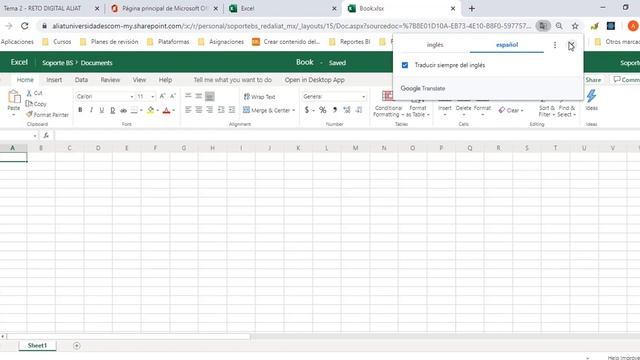Open the font color dropdown arrow

click(173, 110)
